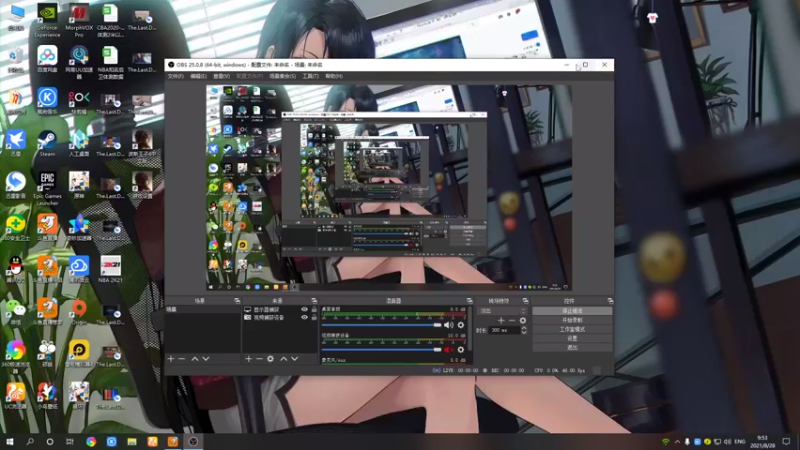The height and width of the screenshot is (450, 800).
Task: Click the 停止推流 button
Action: [572, 311]
